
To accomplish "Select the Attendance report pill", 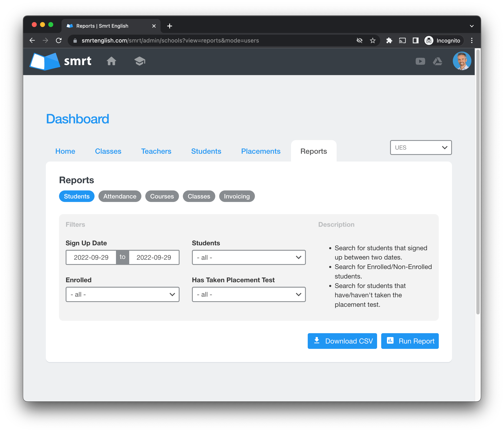I will coord(120,196).
